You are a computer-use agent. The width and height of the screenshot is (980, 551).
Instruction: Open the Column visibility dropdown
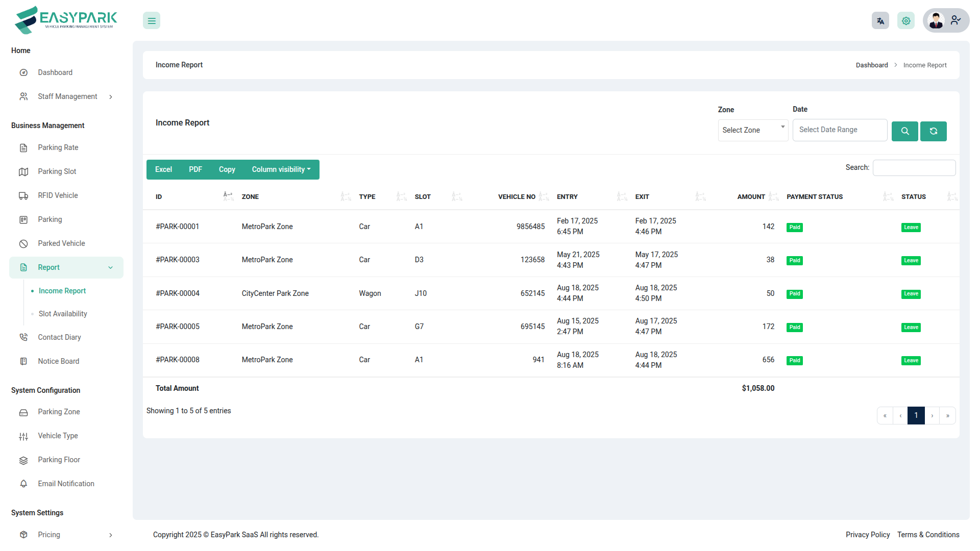pos(281,169)
